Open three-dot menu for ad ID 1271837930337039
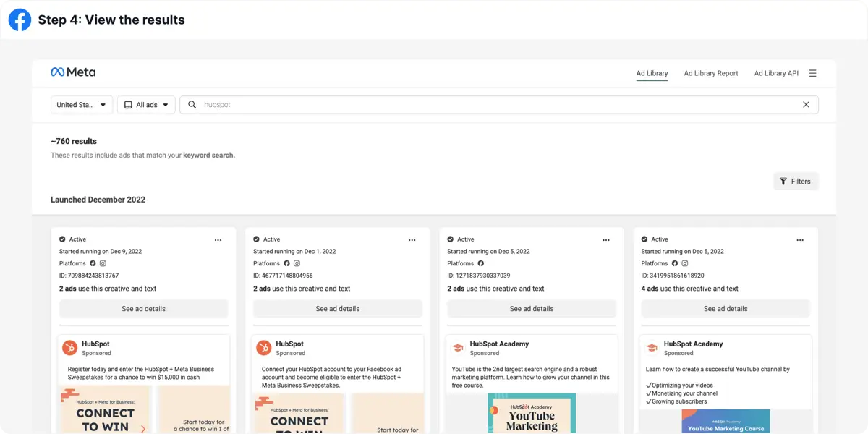The height and width of the screenshot is (434, 868). [605, 240]
